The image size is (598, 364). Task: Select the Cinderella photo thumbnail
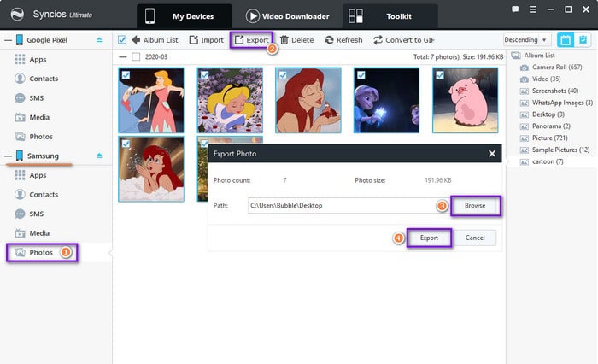(x=151, y=100)
